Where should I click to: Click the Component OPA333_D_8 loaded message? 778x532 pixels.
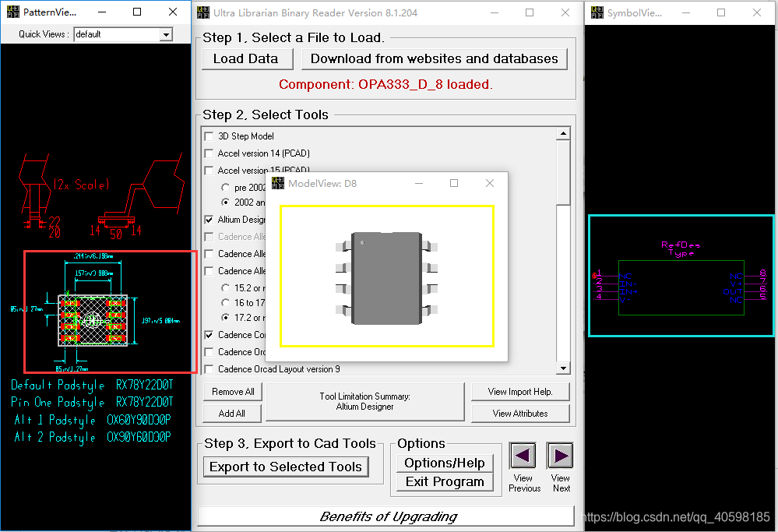click(385, 84)
